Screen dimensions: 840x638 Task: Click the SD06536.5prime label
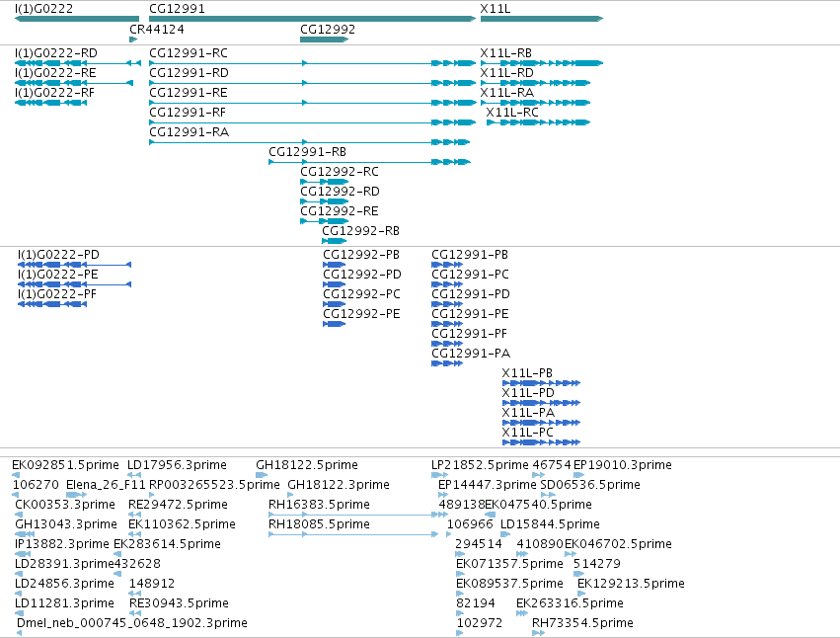[590, 485]
